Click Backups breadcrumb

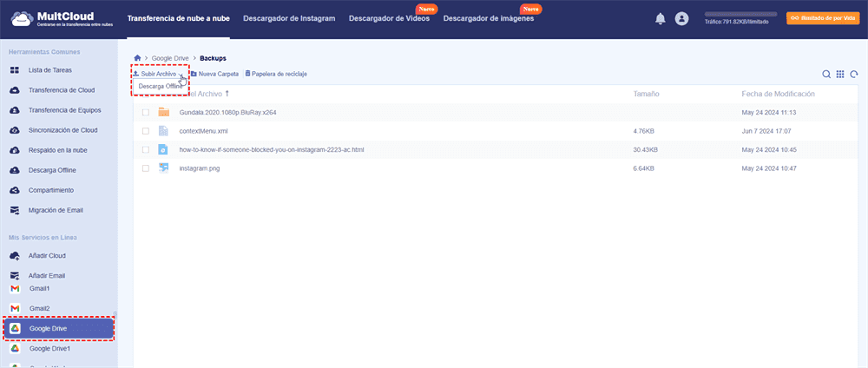[214, 57]
